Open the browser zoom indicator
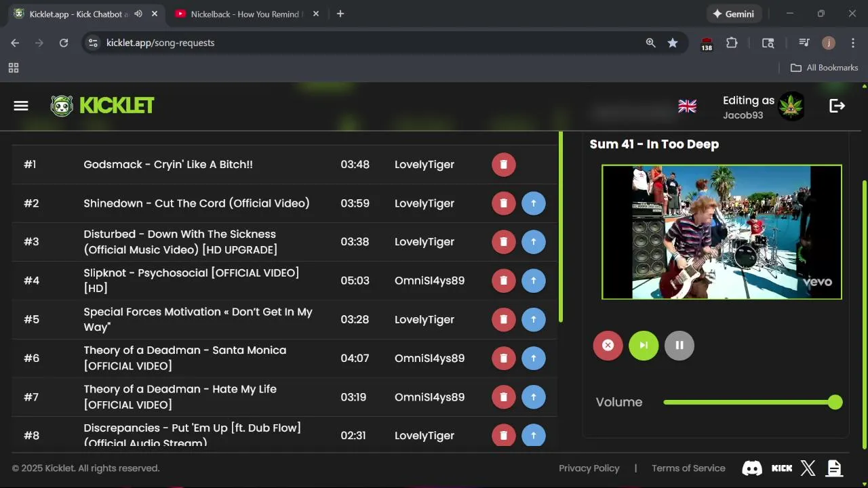 (650, 43)
